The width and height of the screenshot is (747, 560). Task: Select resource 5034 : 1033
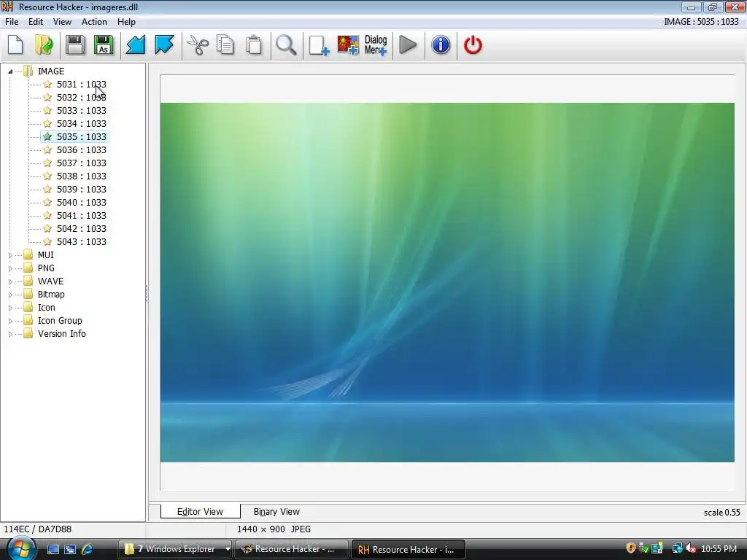[82, 123]
